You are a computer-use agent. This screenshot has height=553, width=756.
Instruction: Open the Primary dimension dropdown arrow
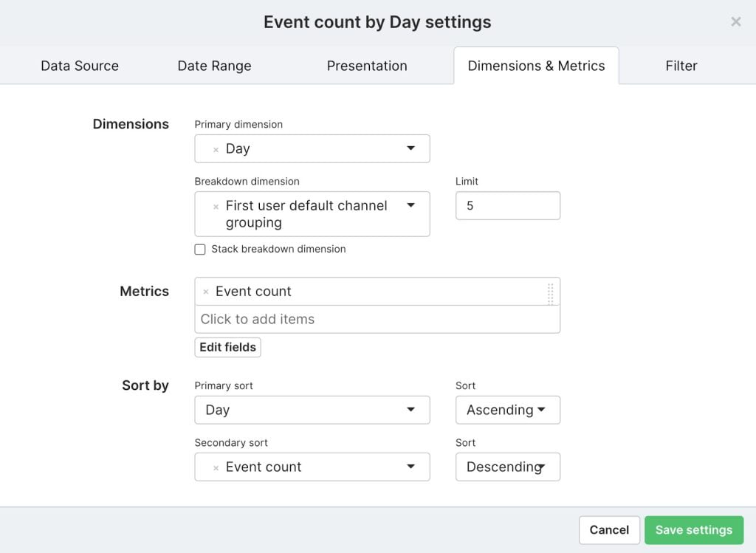point(410,148)
